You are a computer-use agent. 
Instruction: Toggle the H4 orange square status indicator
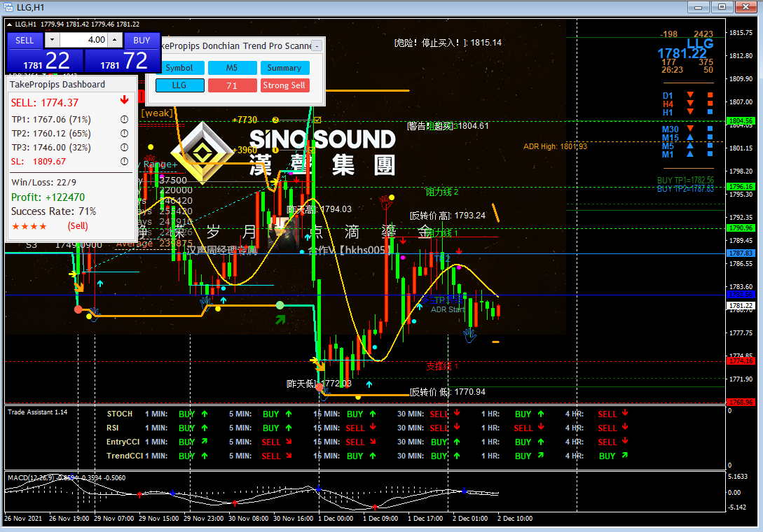click(x=710, y=104)
